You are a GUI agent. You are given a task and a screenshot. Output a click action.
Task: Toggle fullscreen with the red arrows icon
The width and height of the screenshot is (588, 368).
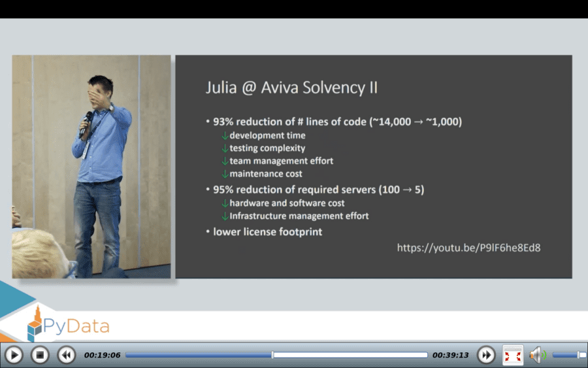click(x=513, y=355)
